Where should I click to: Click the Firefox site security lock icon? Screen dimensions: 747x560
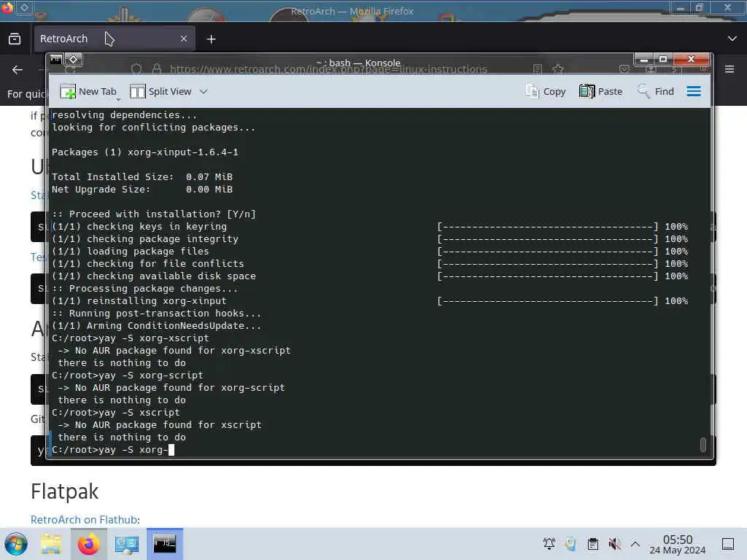[157, 69]
